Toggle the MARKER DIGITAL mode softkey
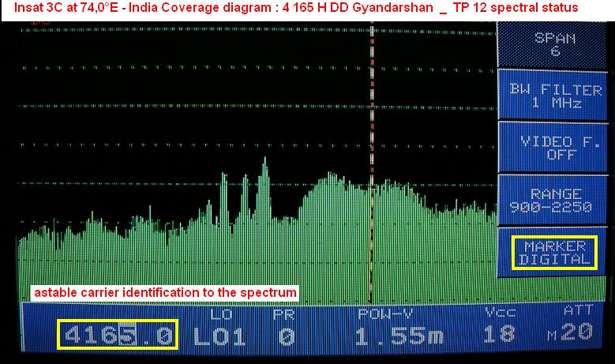615x364 pixels. point(553,253)
